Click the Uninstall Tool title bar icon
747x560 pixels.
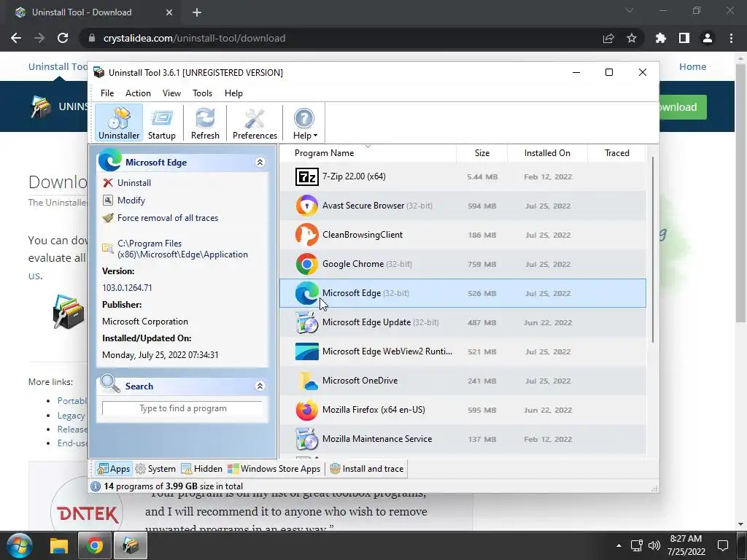99,72
